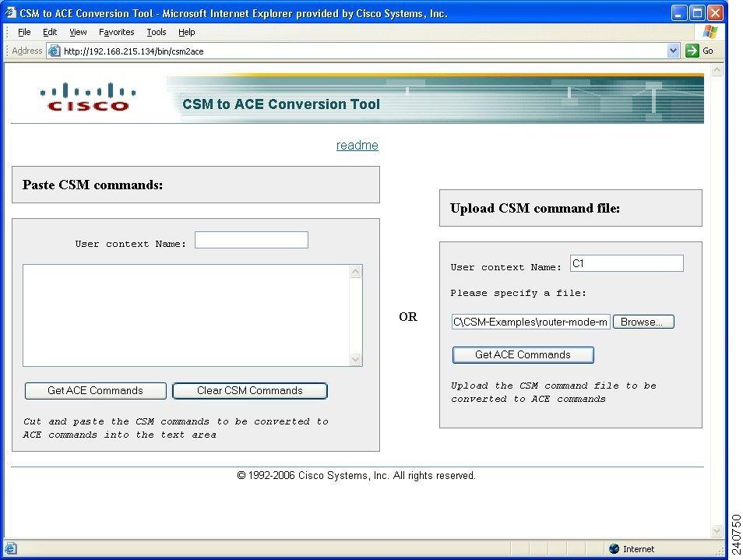Click the green Go arrow button

[x=692, y=51]
